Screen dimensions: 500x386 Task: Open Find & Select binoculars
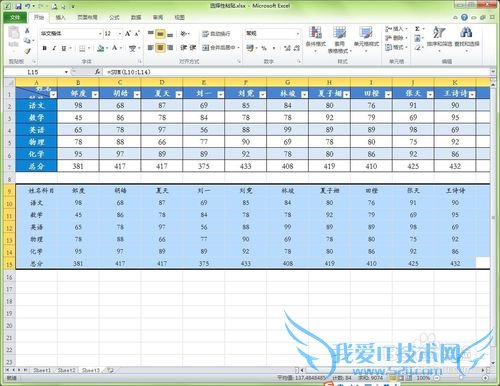[x=466, y=38]
